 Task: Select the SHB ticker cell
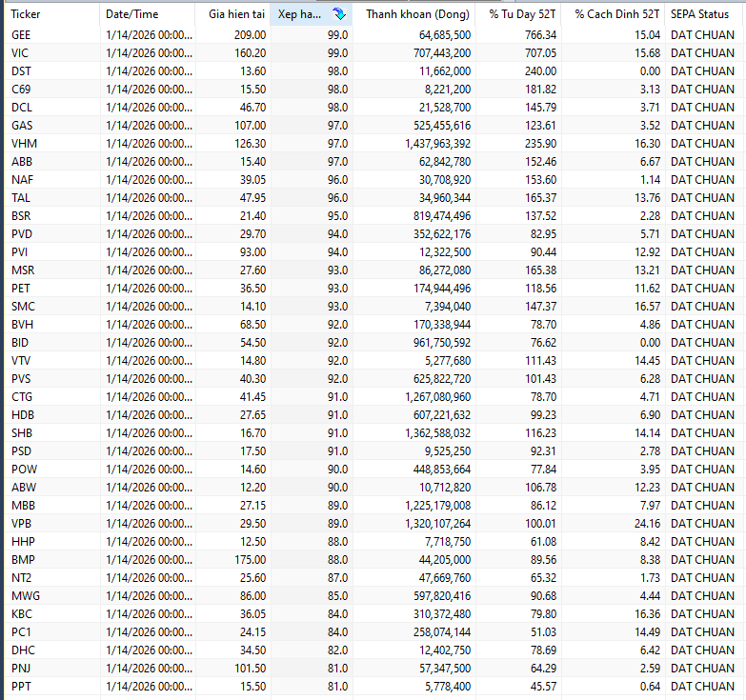[22, 432]
